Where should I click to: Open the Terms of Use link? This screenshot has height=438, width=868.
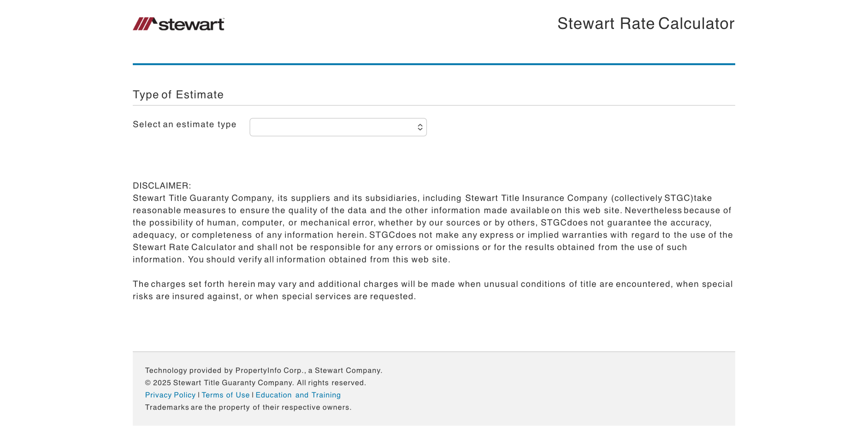point(225,395)
